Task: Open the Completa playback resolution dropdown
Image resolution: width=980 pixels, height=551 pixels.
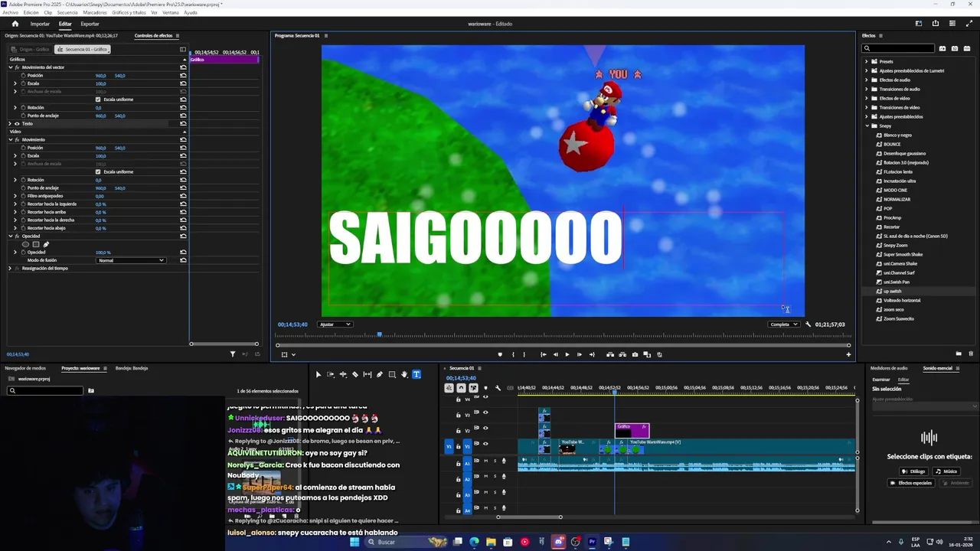Action: 784,324
